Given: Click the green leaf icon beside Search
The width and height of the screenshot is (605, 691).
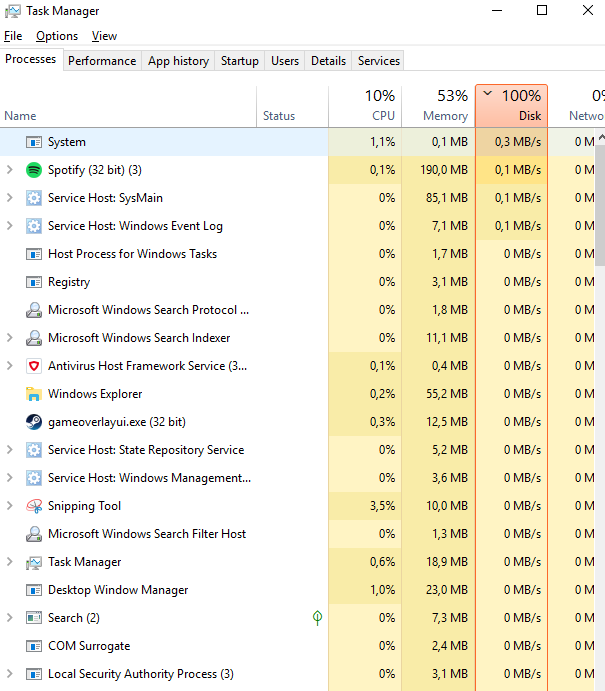Looking at the screenshot, I should [x=317, y=618].
